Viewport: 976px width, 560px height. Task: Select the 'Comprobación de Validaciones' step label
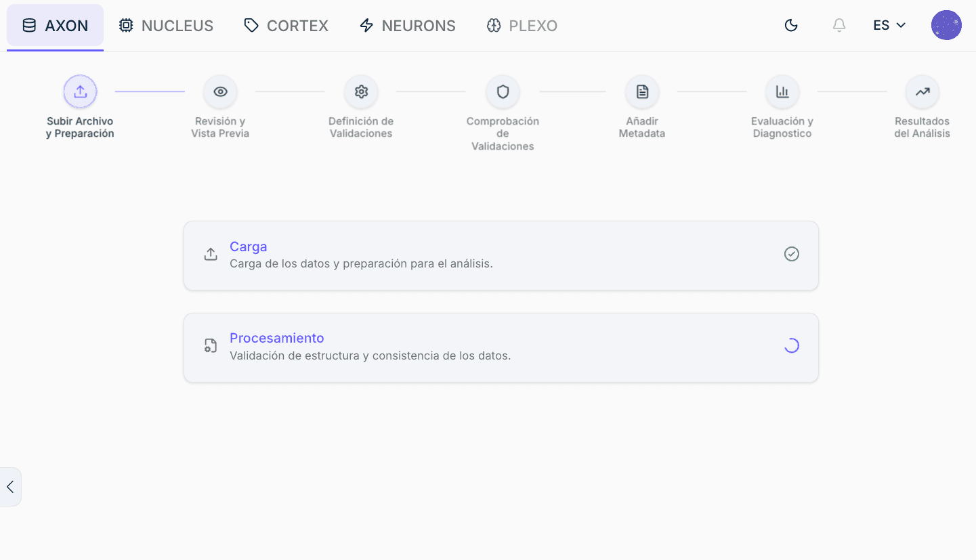point(503,133)
